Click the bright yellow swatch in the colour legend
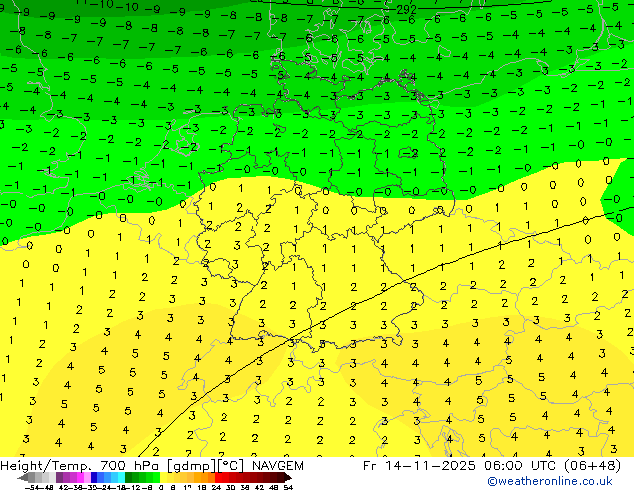The width and height of the screenshot is (634, 490). click(163, 477)
